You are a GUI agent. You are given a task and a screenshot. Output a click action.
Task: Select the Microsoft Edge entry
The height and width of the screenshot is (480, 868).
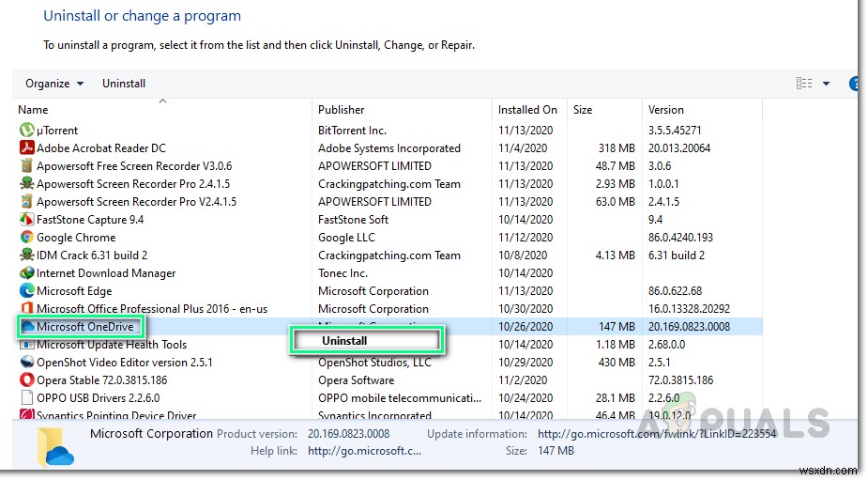74,291
